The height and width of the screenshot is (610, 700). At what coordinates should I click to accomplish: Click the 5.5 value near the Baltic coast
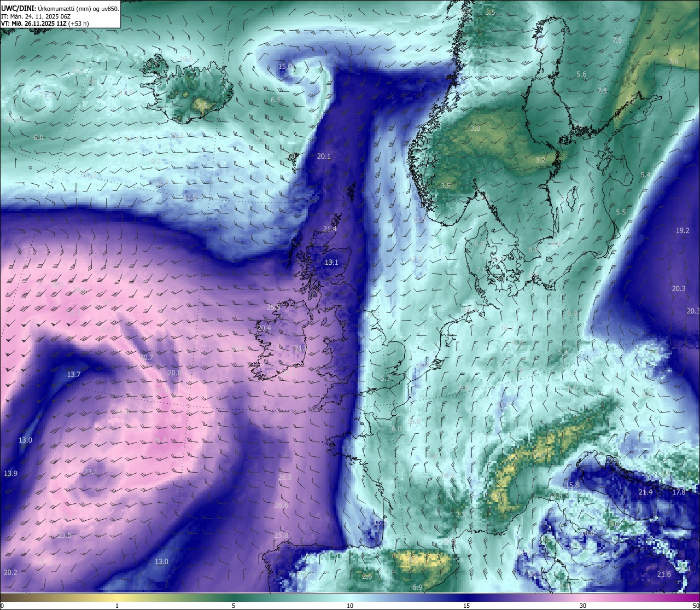(x=621, y=212)
